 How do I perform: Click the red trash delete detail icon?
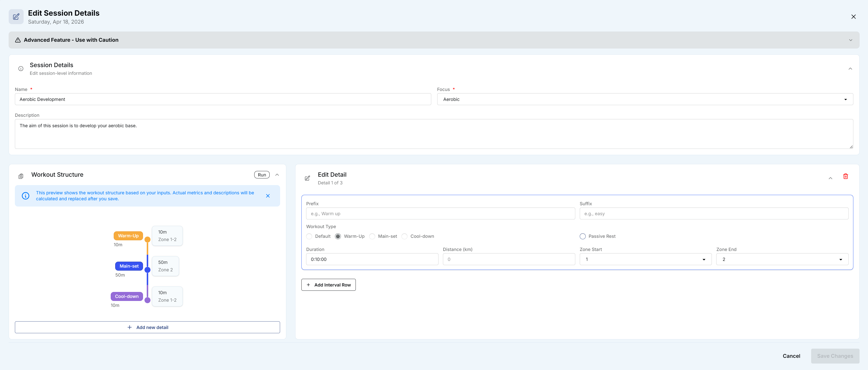(845, 176)
